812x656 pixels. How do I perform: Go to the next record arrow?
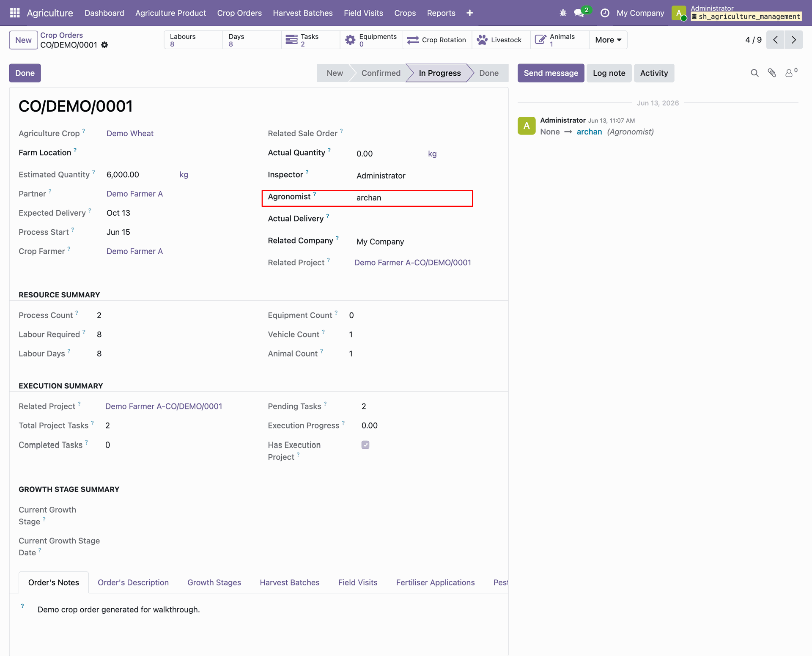pyautogui.click(x=794, y=40)
